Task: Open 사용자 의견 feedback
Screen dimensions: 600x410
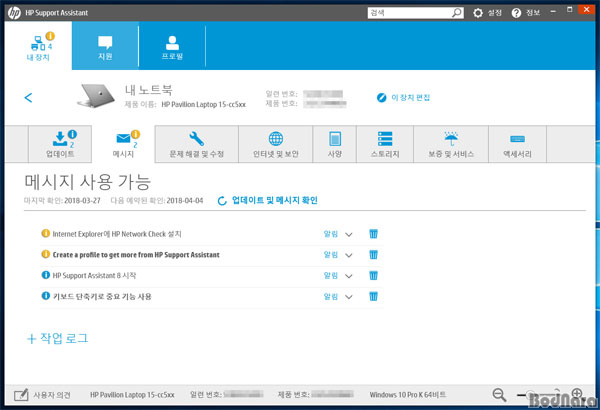Action: (x=42, y=395)
